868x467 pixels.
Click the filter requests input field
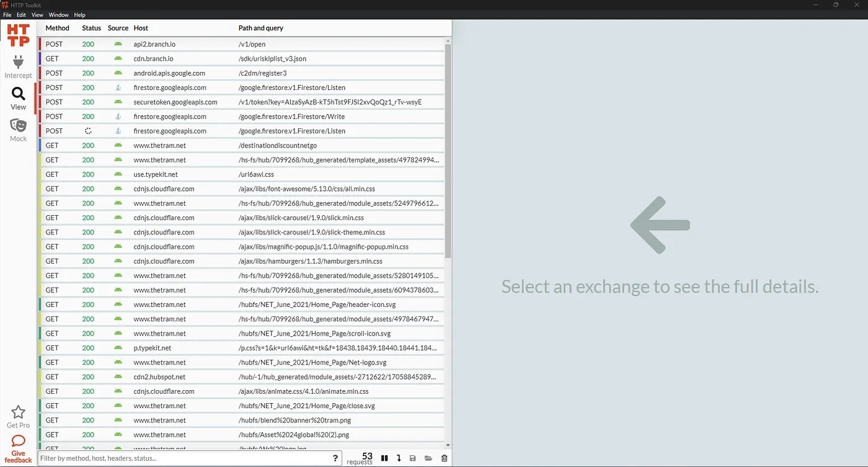pyautogui.click(x=183, y=458)
